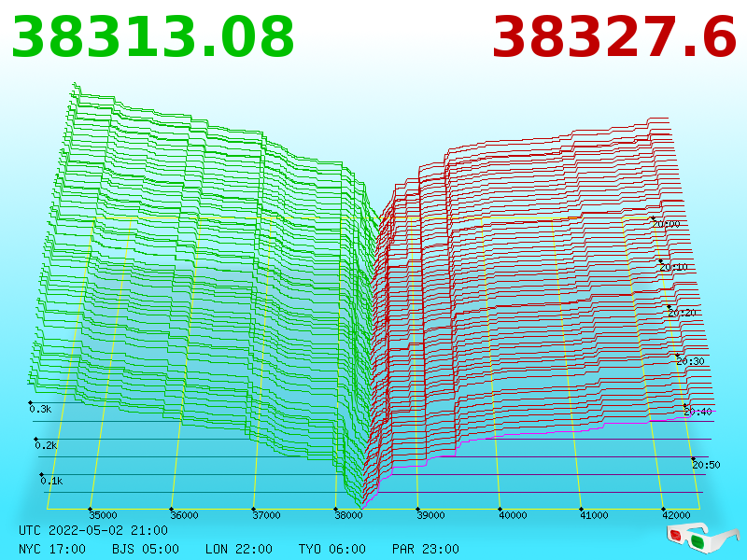Click the 37000 price axis label
Image resolution: width=747 pixels, height=560 pixels.
click(267, 515)
